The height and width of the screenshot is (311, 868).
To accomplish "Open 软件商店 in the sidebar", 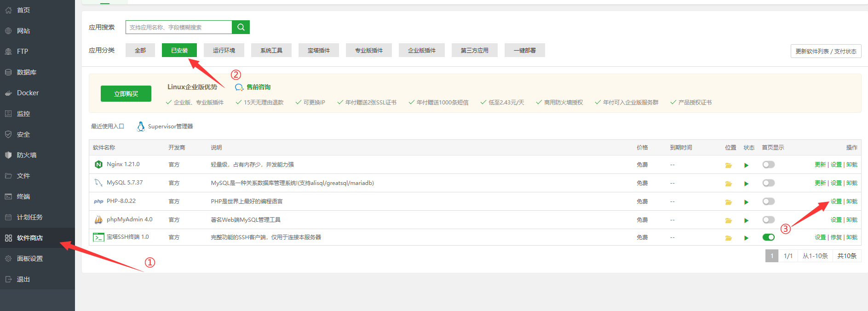I will coord(37,238).
